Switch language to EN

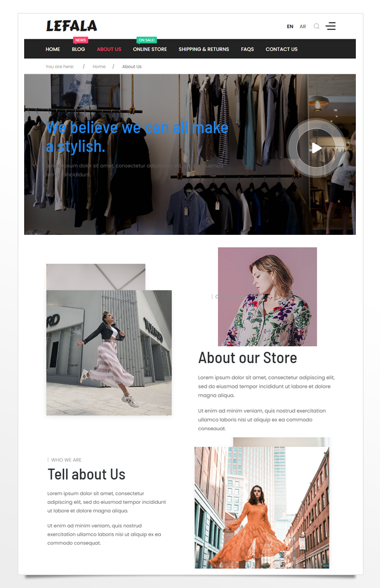(290, 26)
